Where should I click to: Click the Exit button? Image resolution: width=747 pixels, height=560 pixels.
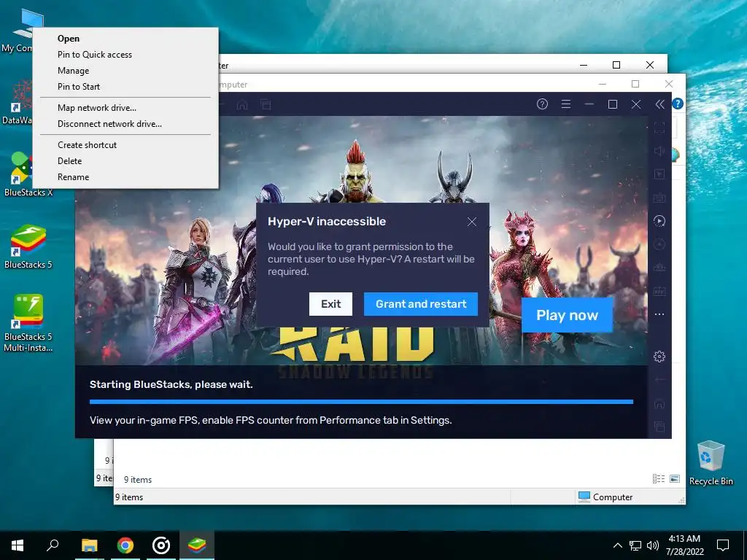330,304
